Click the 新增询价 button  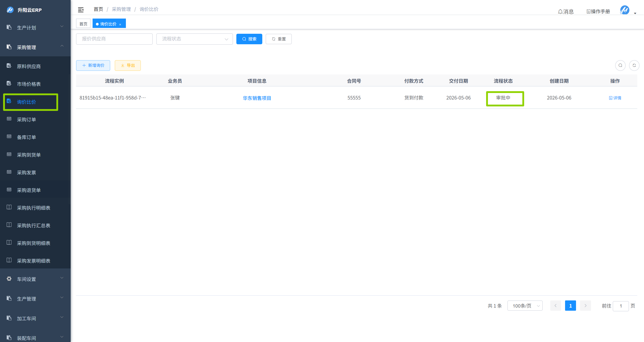point(93,65)
